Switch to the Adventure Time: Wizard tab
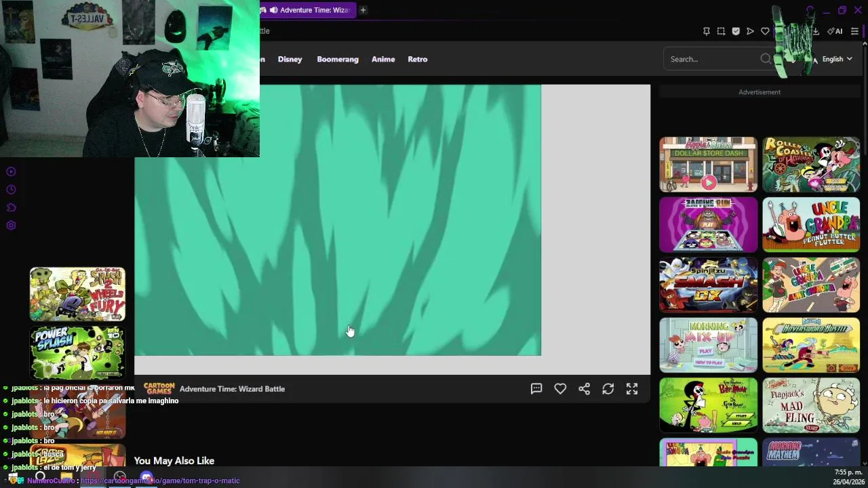 pyautogui.click(x=308, y=10)
